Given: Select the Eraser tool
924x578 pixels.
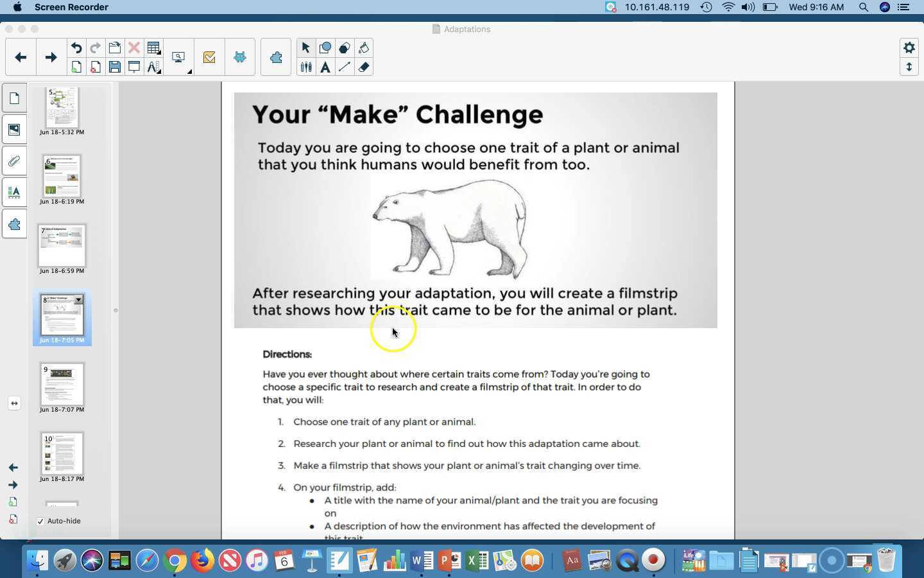Looking at the screenshot, I should pos(364,67).
